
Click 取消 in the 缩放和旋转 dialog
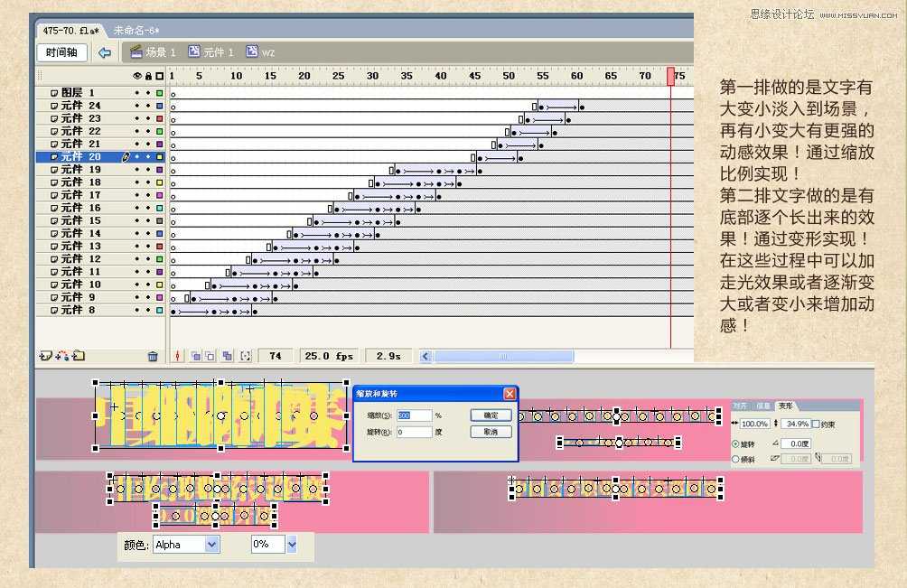[491, 432]
